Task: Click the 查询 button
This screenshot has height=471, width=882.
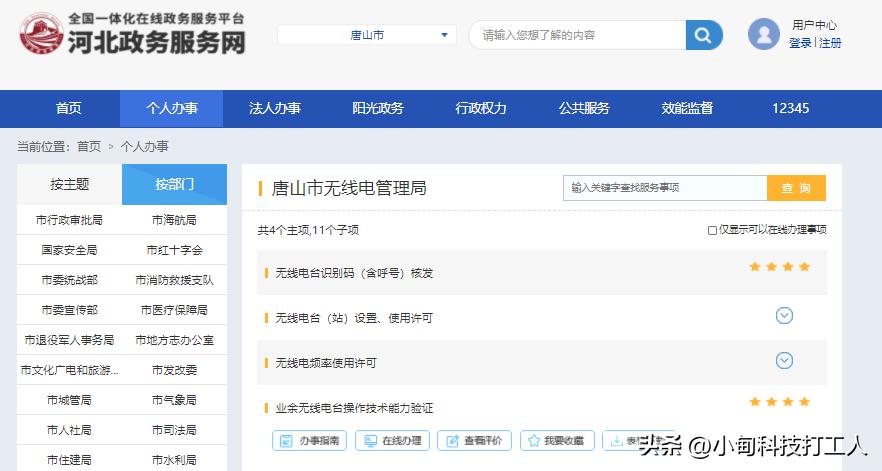Action: click(796, 188)
